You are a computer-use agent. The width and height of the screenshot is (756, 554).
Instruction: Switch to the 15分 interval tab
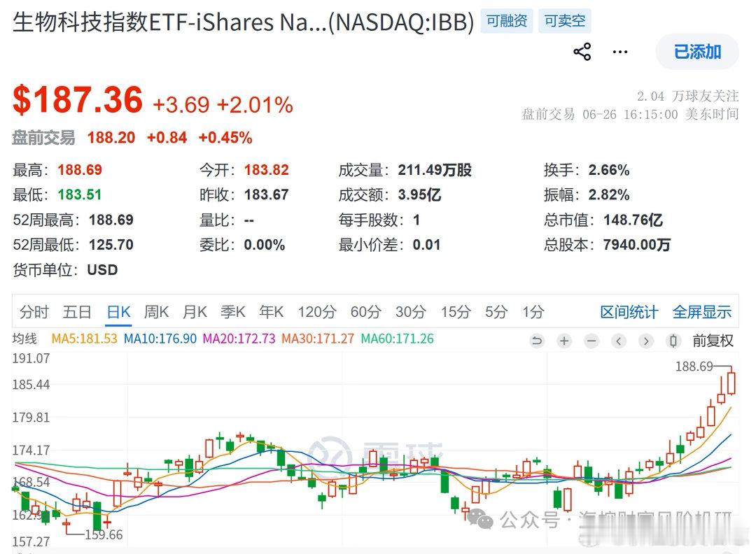(456, 312)
